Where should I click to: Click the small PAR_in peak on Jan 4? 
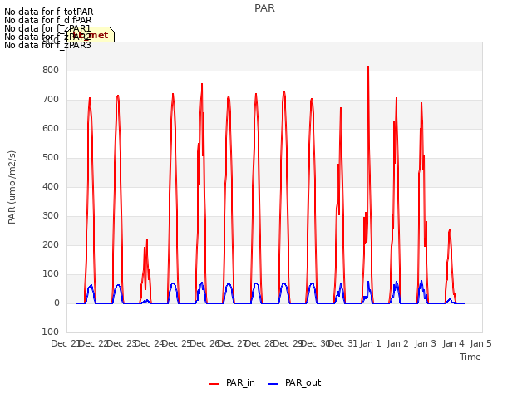450,231
